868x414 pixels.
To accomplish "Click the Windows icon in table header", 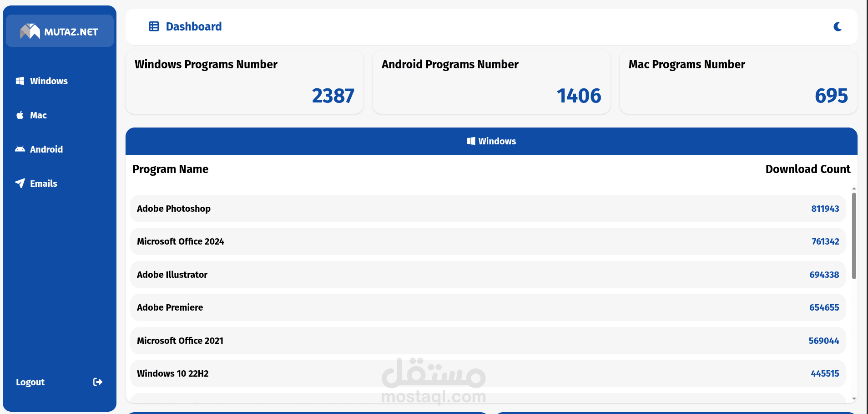I will point(471,141).
